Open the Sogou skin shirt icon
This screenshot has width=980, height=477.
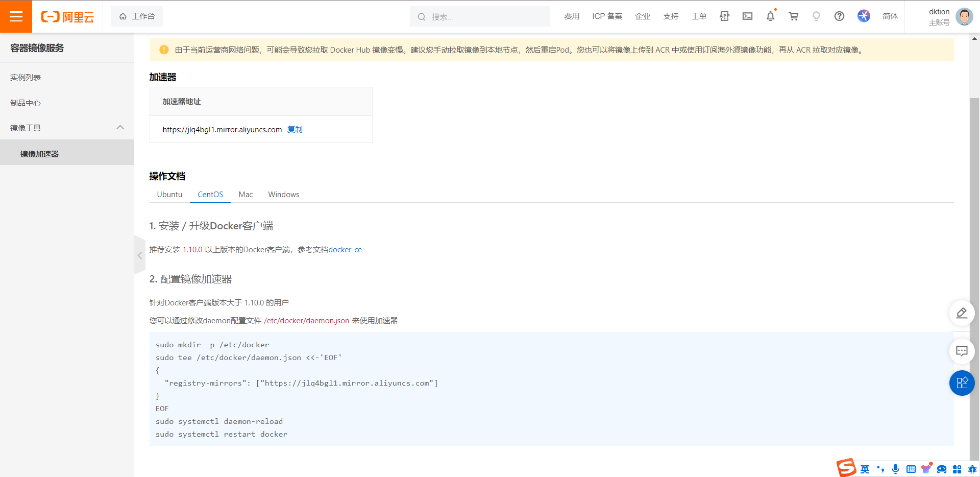point(926,468)
